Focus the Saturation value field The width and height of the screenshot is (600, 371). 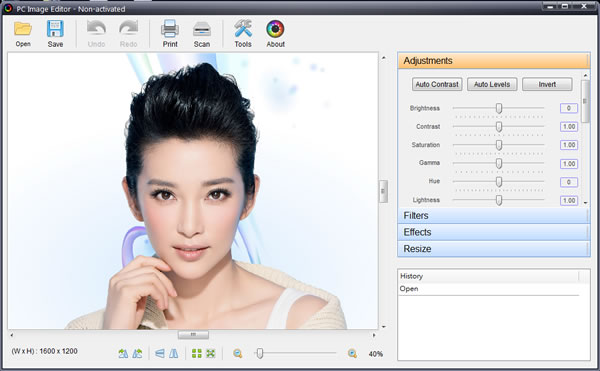point(569,145)
